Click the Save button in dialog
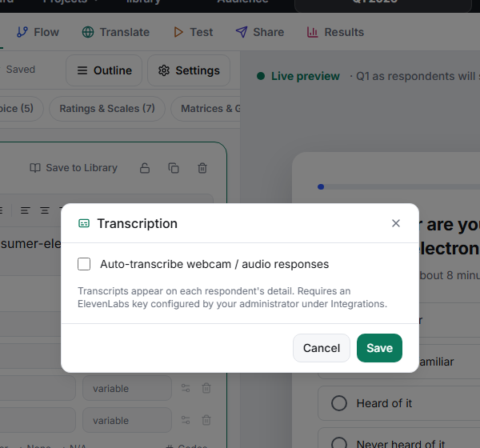The height and width of the screenshot is (448, 480). (379, 348)
